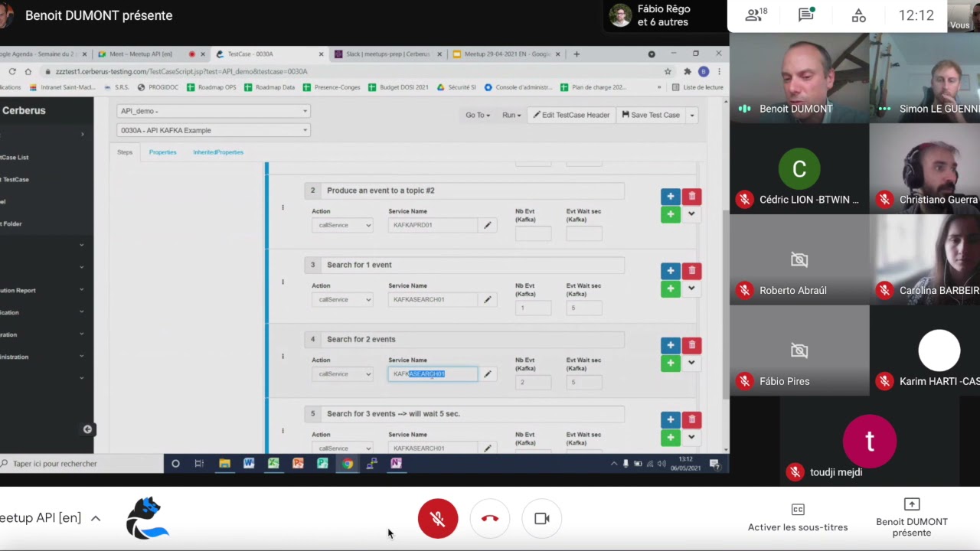
Task: Click the Produce an event to a topic #2 description
Action: pos(474,191)
